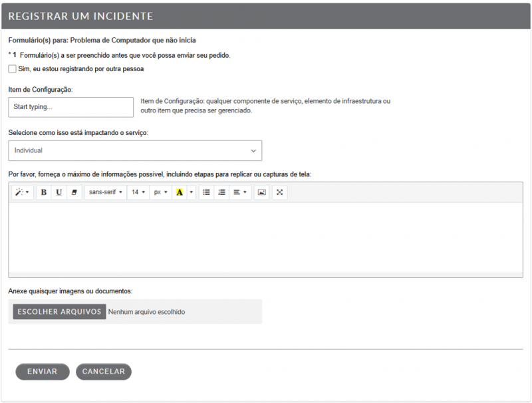Click the ENVIAR button
Screen dimensions: 532x403
pyautogui.click(x=43, y=372)
